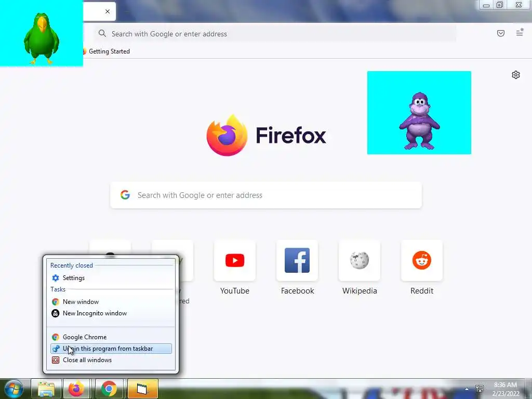This screenshot has height=399, width=532.
Task: Click the green parrot character
Action: click(x=42, y=38)
